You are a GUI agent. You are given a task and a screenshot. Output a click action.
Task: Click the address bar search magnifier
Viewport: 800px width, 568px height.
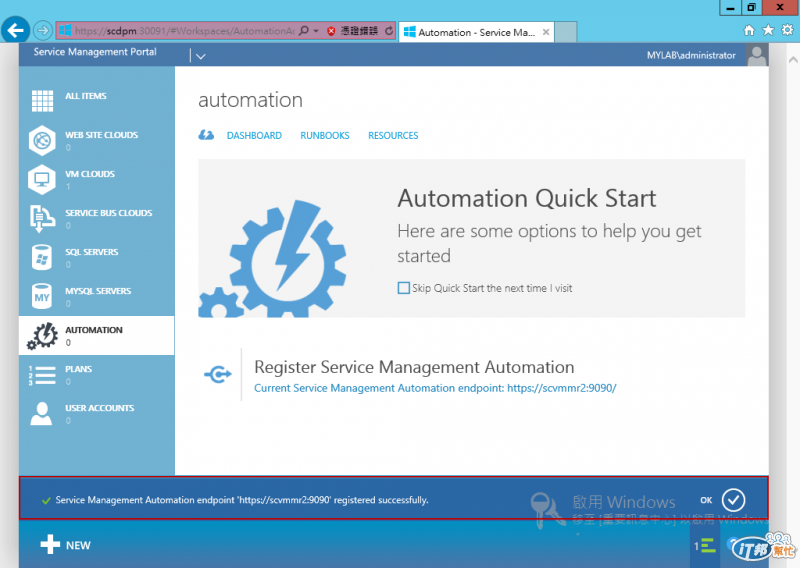(x=304, y=31)
